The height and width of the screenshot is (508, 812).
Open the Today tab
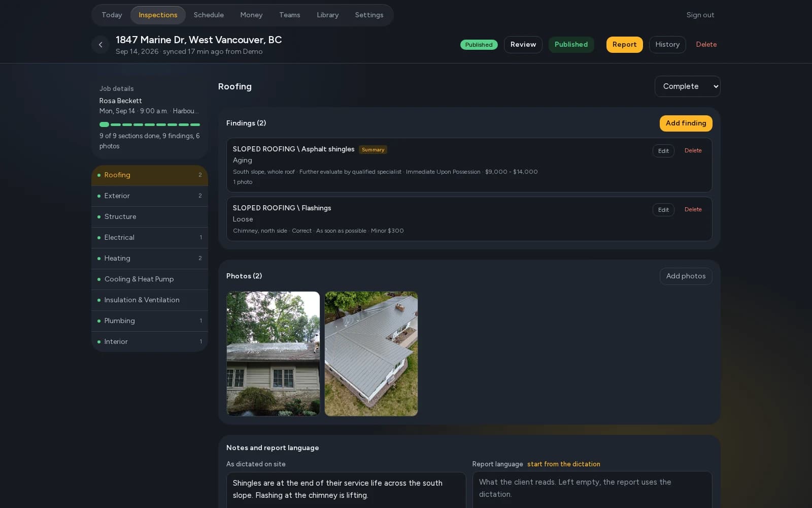click(112, 15)
